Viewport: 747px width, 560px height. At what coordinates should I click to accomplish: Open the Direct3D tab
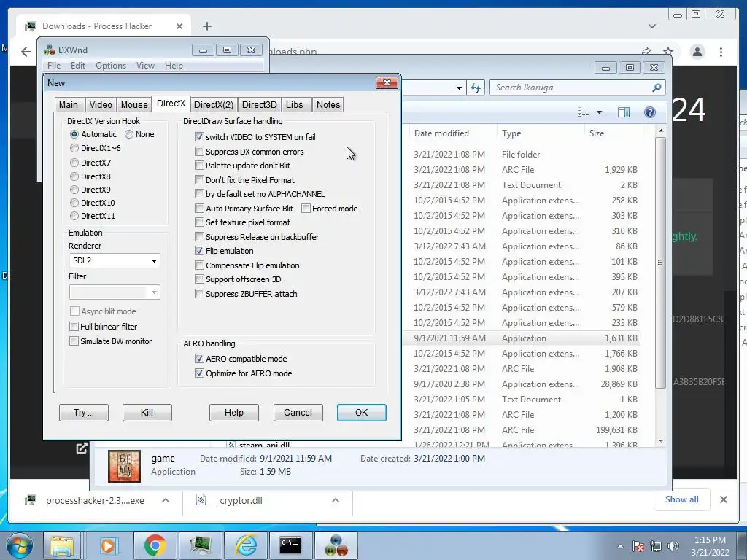coord(259,105)
